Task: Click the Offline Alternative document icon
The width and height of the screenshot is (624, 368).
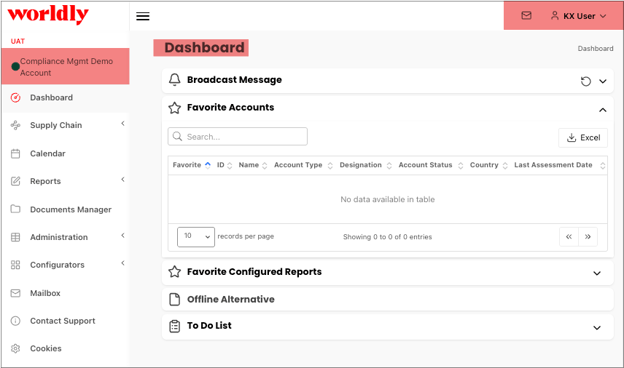Action: [174, 299]
